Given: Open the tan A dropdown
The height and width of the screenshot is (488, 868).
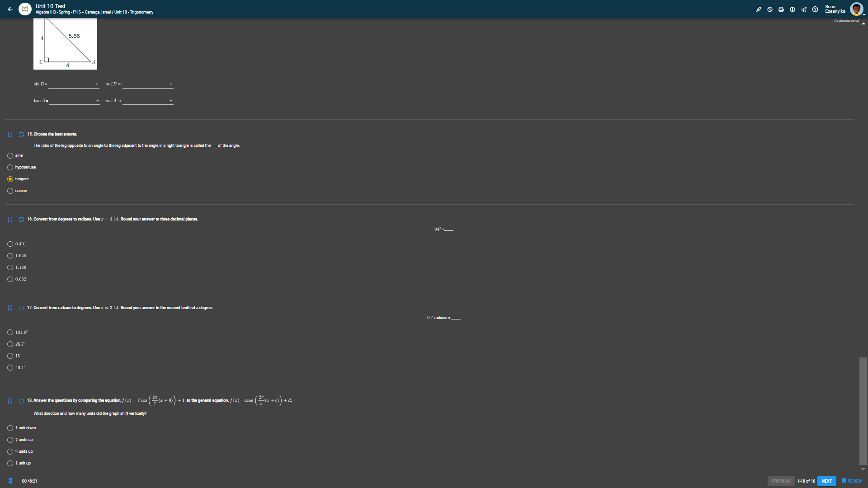Looking at the screenshot, I should [x=75, y=101].
